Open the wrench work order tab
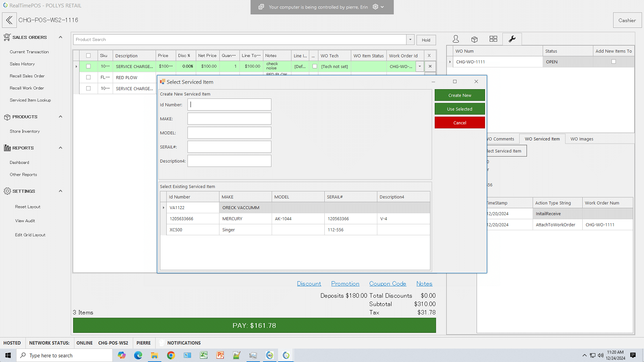The height and width of the screenshot is (362, 644). click(x=512, y=39)
